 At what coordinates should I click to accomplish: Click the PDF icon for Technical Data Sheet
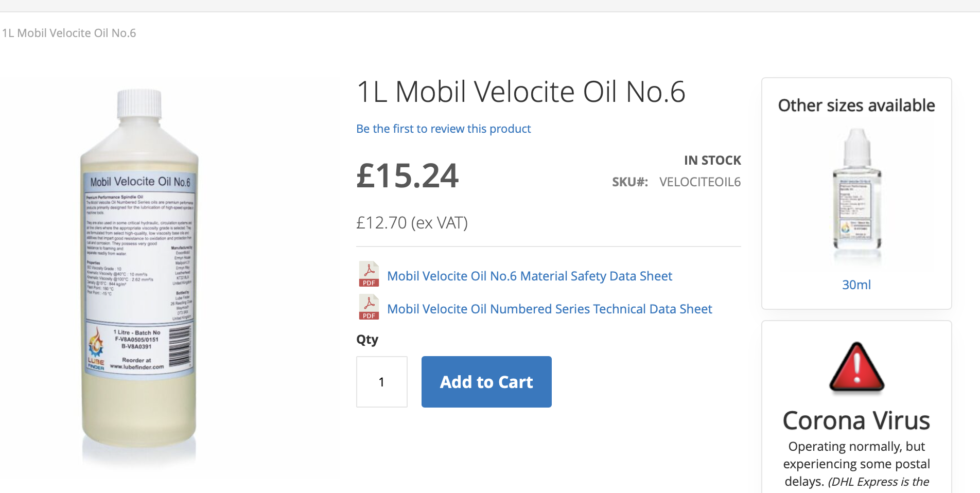[x=369, y=307]
